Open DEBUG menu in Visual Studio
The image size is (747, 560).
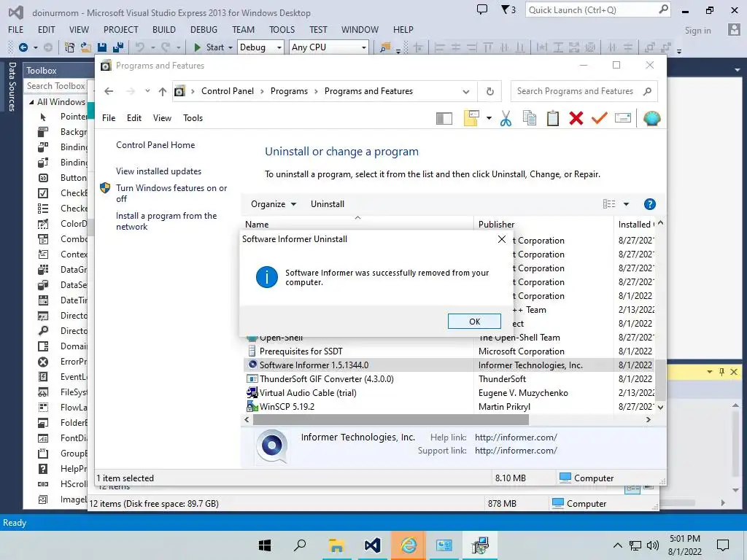click(x=204, y=29)
